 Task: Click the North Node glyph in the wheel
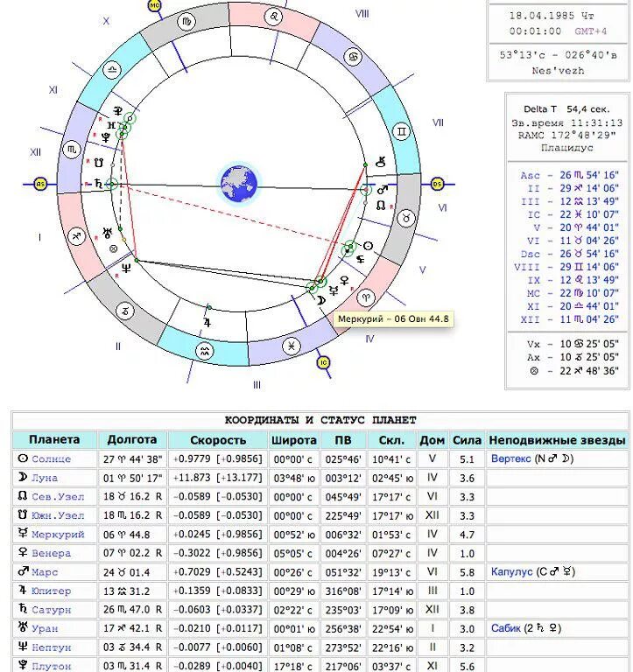pos(380,206)
